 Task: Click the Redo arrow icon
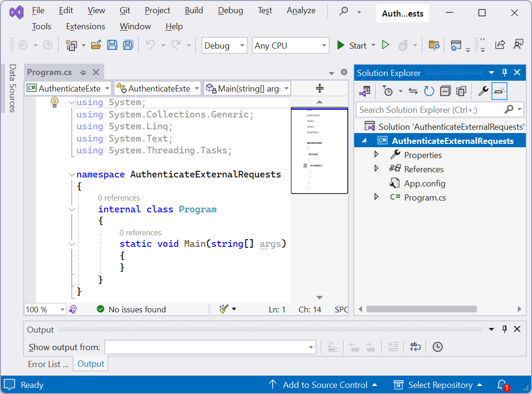176,45
